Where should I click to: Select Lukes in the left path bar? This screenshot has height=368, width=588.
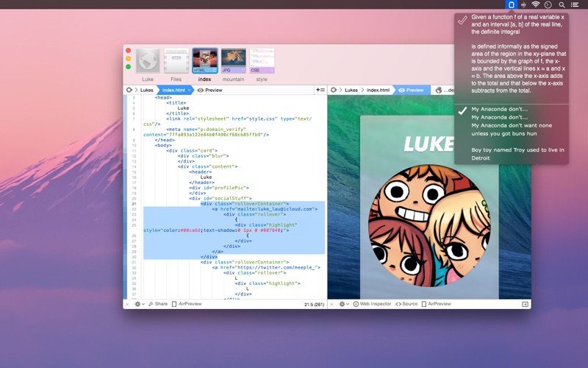pyautogui.click(x=146, y=90)
